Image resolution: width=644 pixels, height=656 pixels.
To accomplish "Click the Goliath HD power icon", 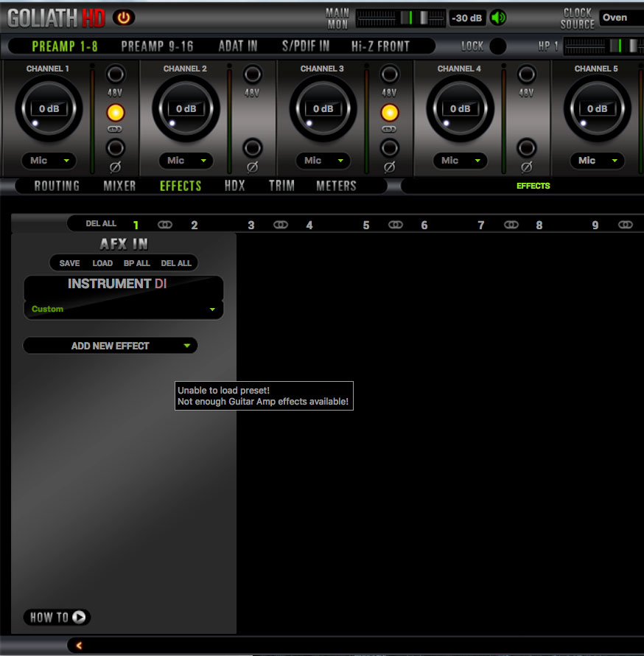I will click(124, 18).
